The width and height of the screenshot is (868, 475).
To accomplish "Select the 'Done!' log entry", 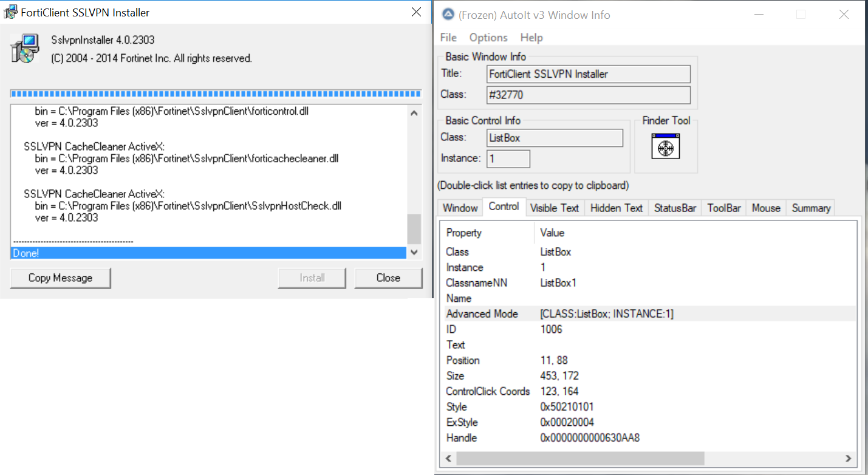I will tap(209, 253).
